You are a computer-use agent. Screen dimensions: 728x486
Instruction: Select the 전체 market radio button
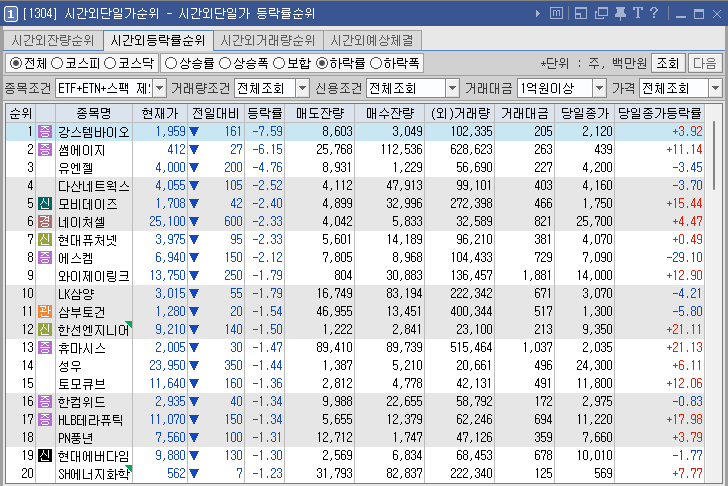coord(16,63)
